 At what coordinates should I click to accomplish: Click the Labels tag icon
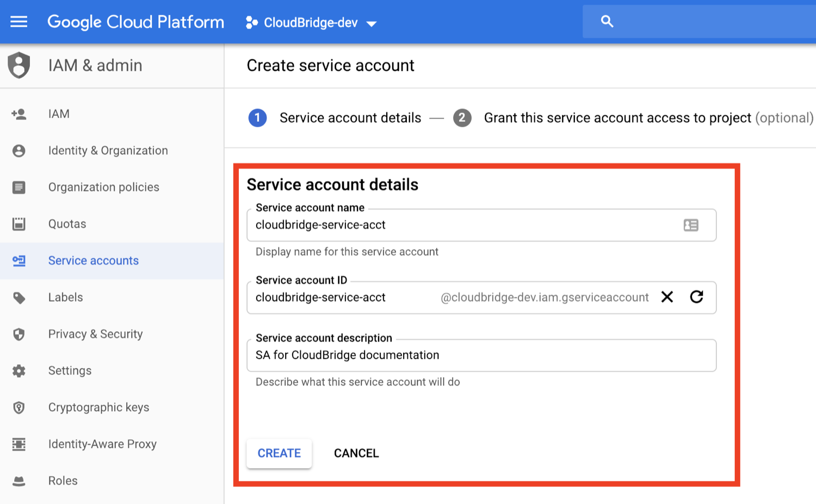tap(19, 298)
